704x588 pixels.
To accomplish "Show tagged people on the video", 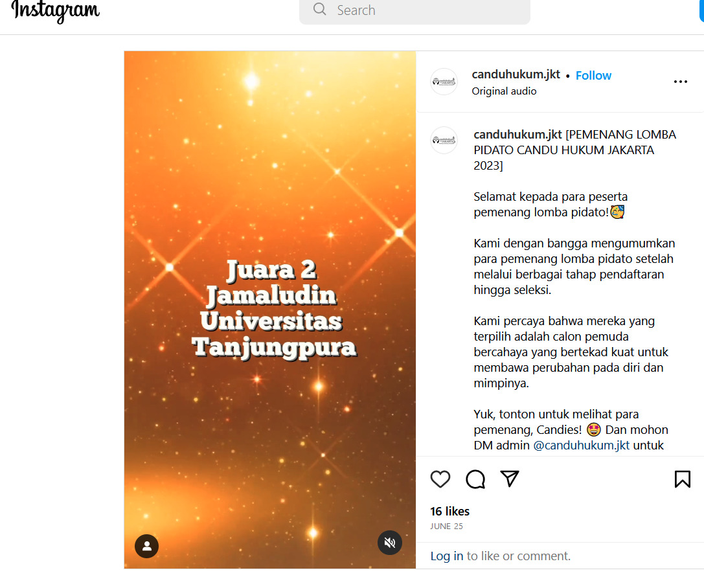I will coord(147,546).
